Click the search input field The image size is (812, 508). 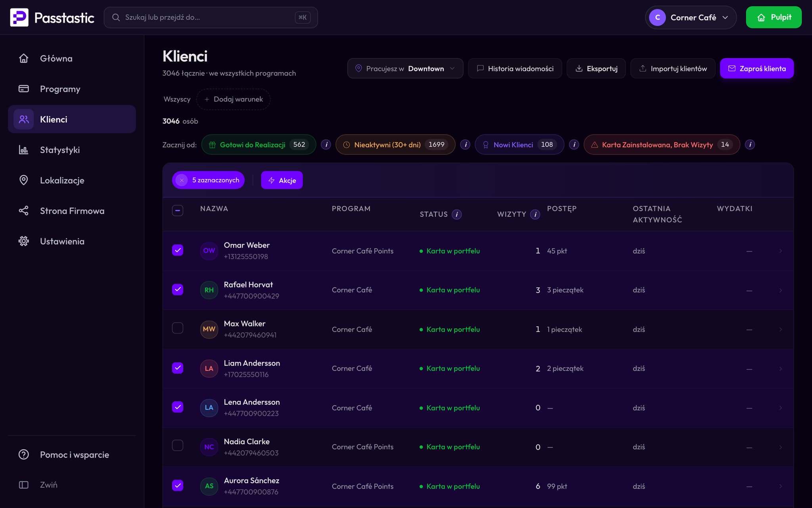point(211,17)
